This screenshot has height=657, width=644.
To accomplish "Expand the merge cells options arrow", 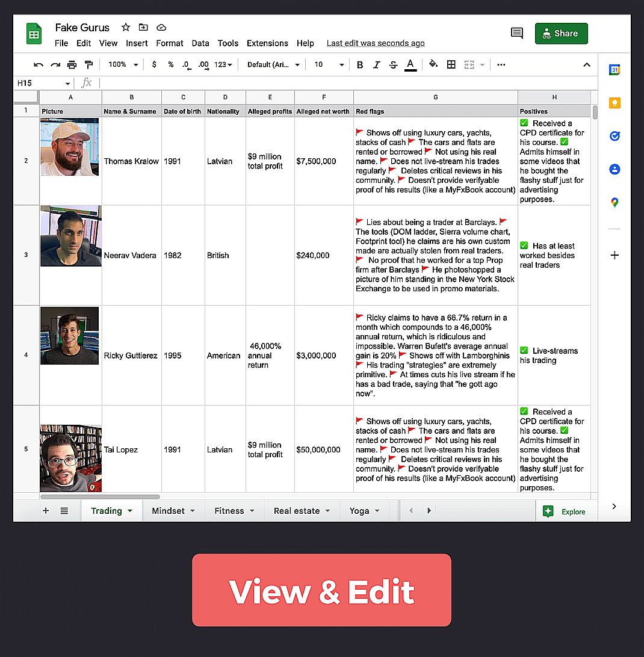I will pyautogui.click(x=482, y=65).
